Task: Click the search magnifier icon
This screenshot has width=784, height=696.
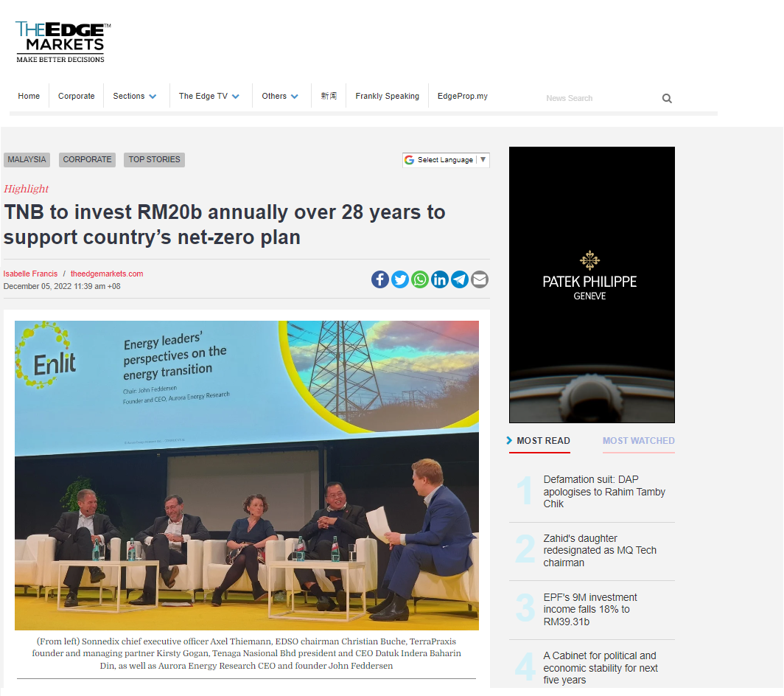Action: tap(666, 98)
